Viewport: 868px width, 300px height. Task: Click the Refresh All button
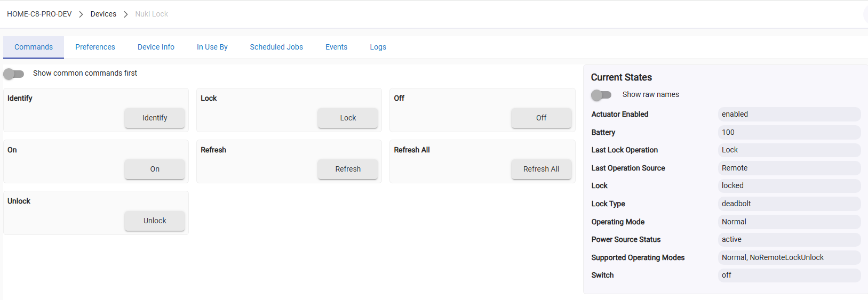(x=541, y=169)
